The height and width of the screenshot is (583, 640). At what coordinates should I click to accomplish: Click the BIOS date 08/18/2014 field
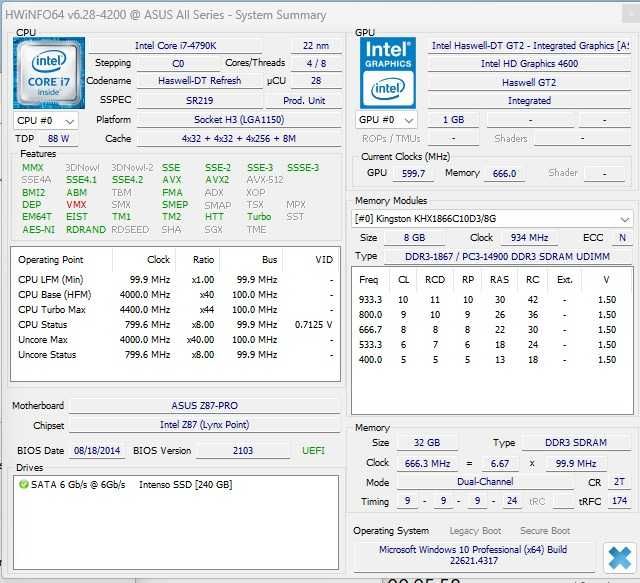click(x=97, y=451)
